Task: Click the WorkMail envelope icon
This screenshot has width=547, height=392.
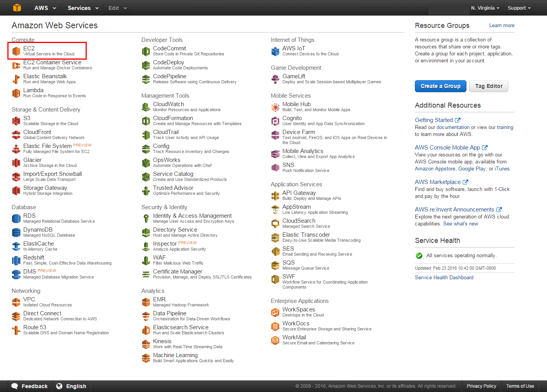Action: [x=275, y=340]
